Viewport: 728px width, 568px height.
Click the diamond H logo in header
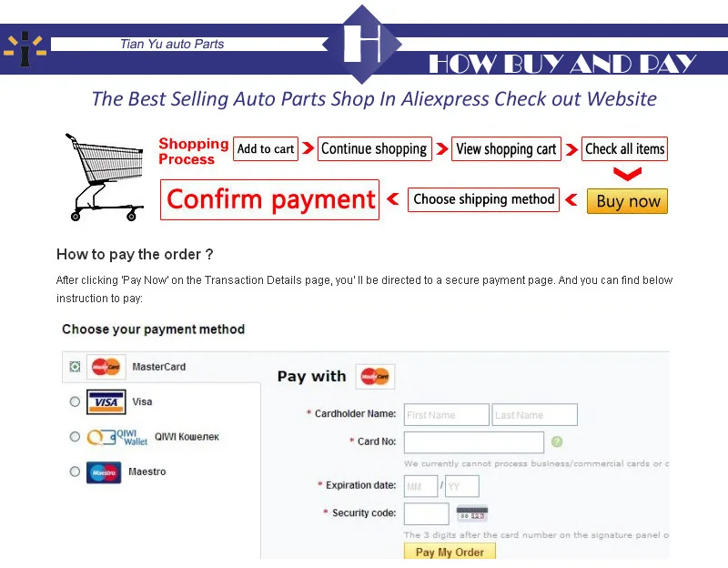click(x=362, y=44)
